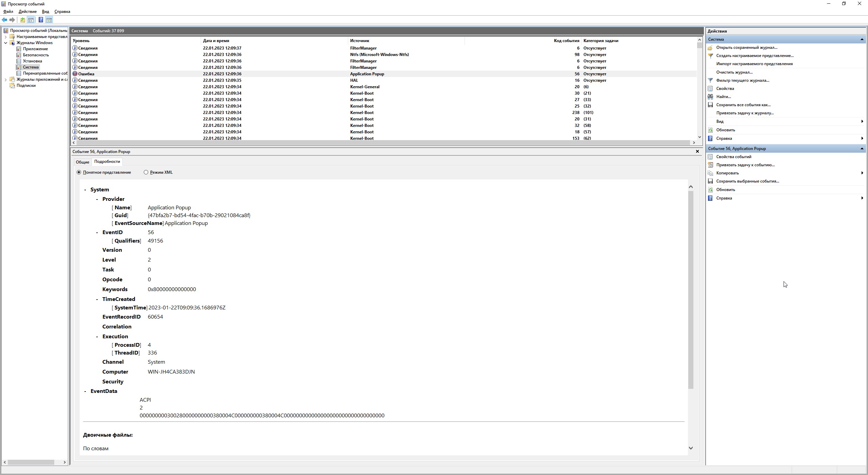Click the Ошибка error icon in event list
The width and height of the screenshot is (868, 475).
[75, 74]
